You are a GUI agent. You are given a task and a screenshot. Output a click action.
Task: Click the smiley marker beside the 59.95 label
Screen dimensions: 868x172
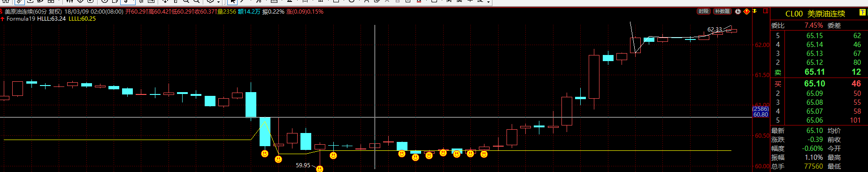[320, 169]
